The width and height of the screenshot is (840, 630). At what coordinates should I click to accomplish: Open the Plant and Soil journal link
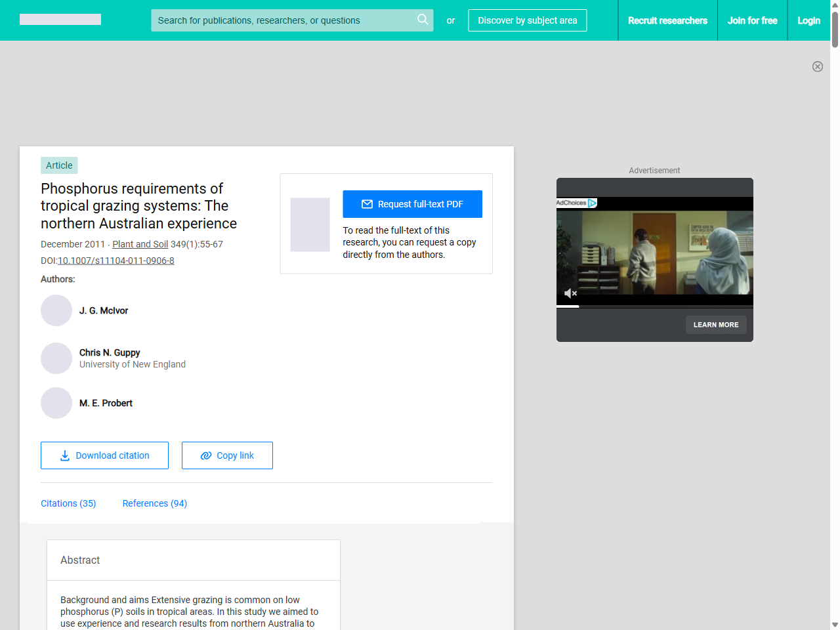140,244
